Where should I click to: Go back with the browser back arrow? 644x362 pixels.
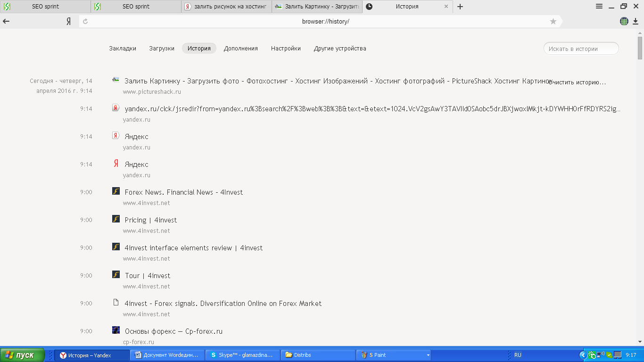point(7,21)
